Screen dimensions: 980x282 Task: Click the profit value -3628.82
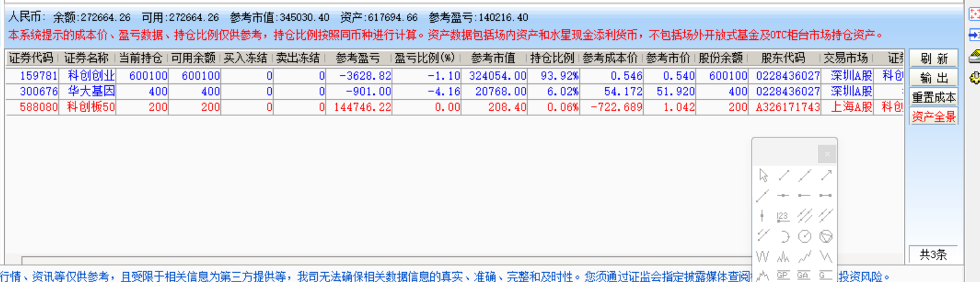pyautogui.click(x=366, y=75)
